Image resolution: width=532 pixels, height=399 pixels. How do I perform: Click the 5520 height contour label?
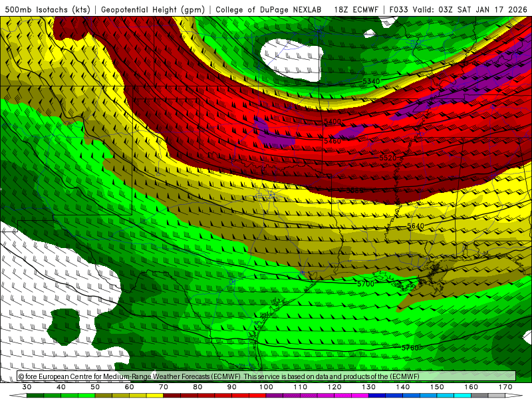[x=388, y=158]
